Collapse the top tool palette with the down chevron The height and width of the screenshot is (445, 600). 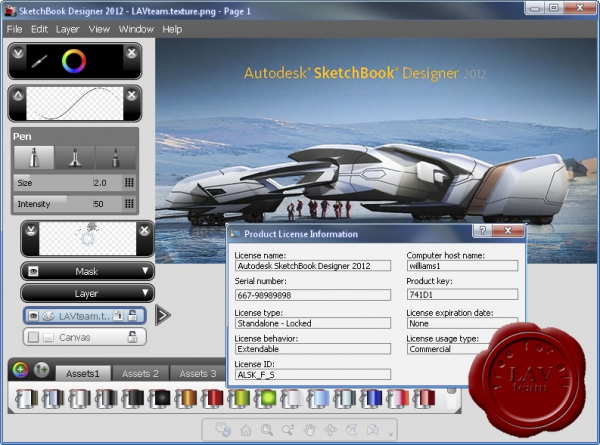pos(18,52)
